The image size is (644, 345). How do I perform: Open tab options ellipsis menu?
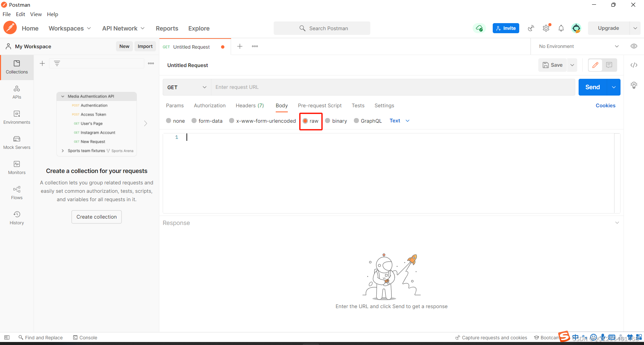(255, 46)
